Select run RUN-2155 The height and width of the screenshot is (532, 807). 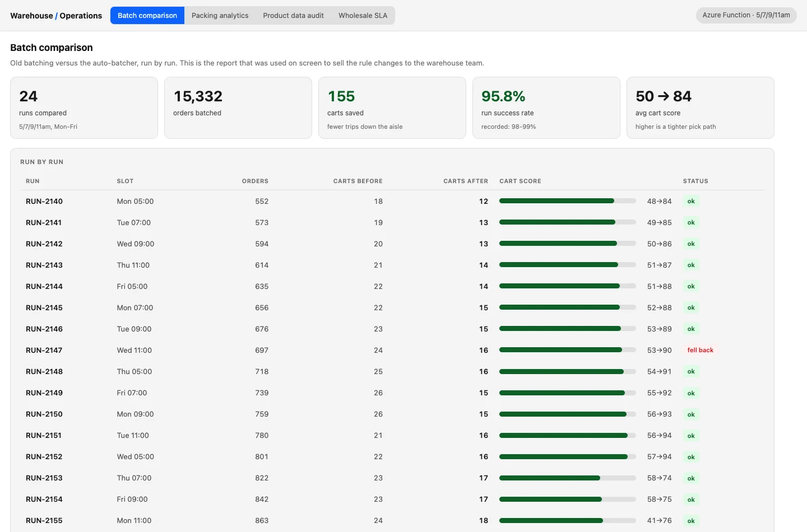pyautogui.click(x=44, y=520)
